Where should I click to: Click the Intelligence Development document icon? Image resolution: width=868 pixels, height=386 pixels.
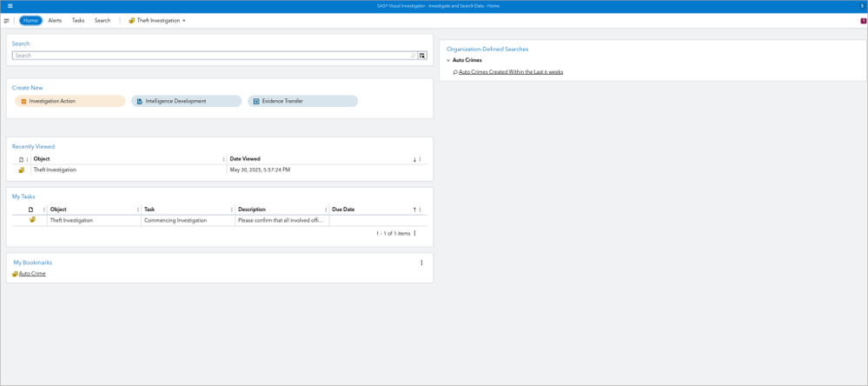click(x=140, y=102)
